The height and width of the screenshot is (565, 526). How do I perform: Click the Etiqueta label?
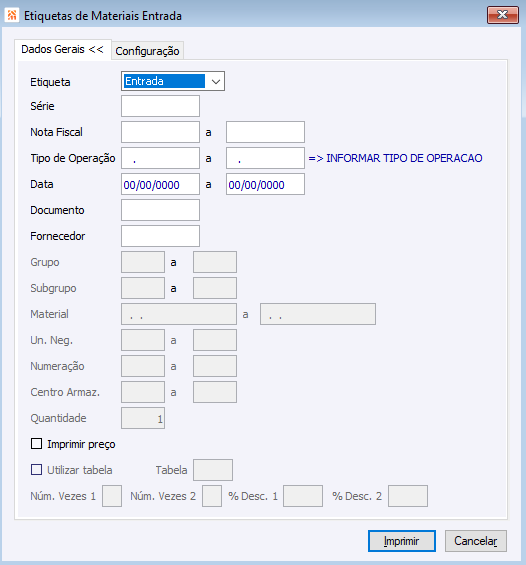pyautogui.click(x=50, y=82)
